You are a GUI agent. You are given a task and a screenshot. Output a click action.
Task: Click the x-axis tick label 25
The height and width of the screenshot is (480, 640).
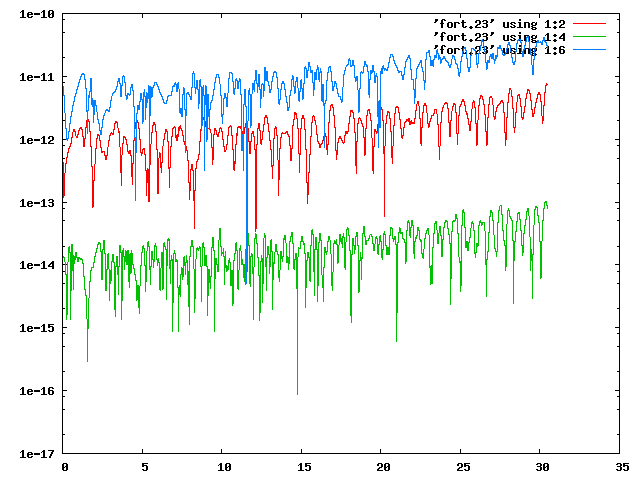pyautogui.click(x=463, y=467)
